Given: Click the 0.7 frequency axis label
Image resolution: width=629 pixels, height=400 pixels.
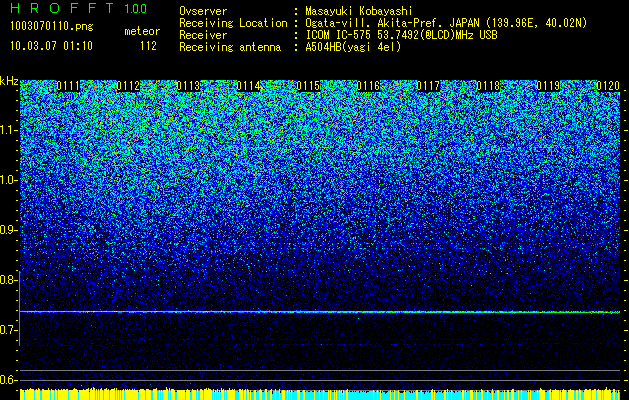Looking at the screenshot, I should coord(9,330).
